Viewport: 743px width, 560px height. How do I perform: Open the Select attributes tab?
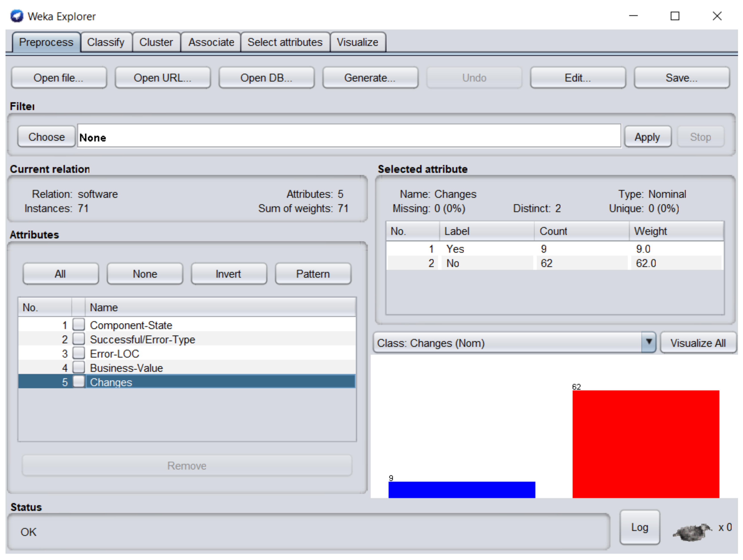click(x=285, y=42)
